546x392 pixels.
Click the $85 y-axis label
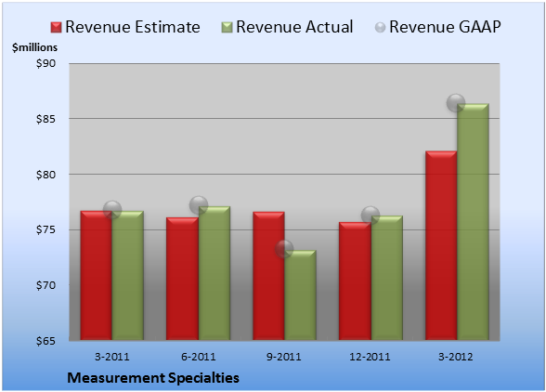click(46, 119)
